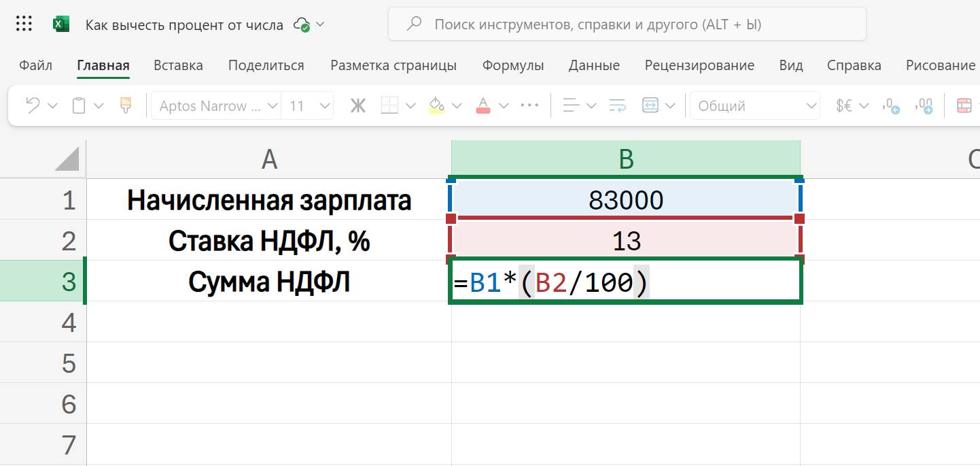Screen dimensions: 980x466
Task: Click the select all corner triangle
Action: [66, 159]
